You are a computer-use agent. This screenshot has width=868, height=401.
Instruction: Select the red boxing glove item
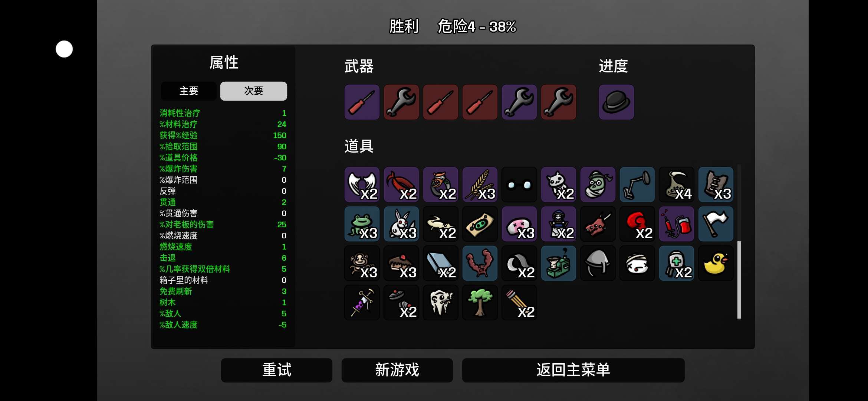pos(637,224)
